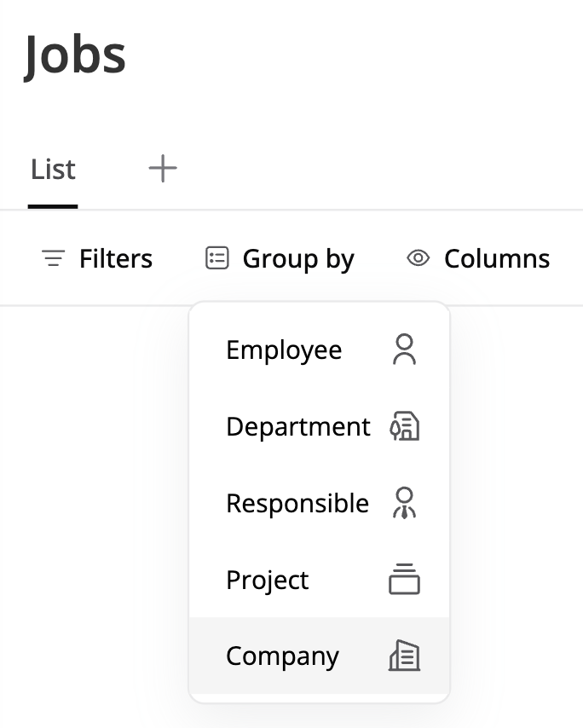This screenshot has width=583, height=728.
Task: Select the highlighted Company option
Action: [x=282, y=656]
